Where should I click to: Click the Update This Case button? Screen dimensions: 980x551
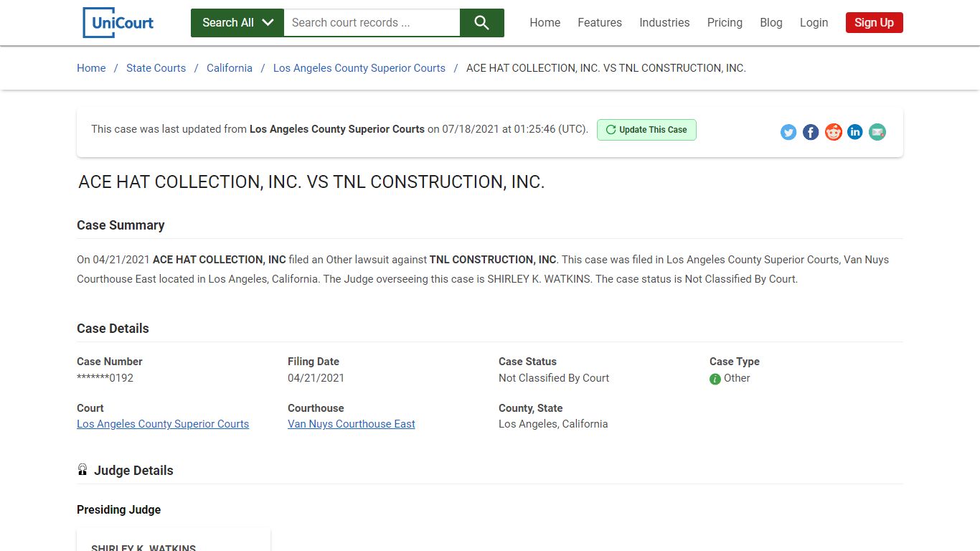pyautogui.click(x=646, y=130)
